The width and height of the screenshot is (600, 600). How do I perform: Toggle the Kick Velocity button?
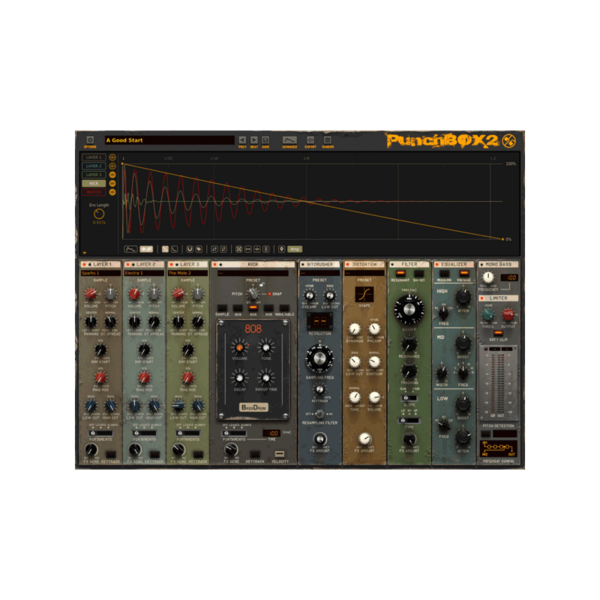280,454
